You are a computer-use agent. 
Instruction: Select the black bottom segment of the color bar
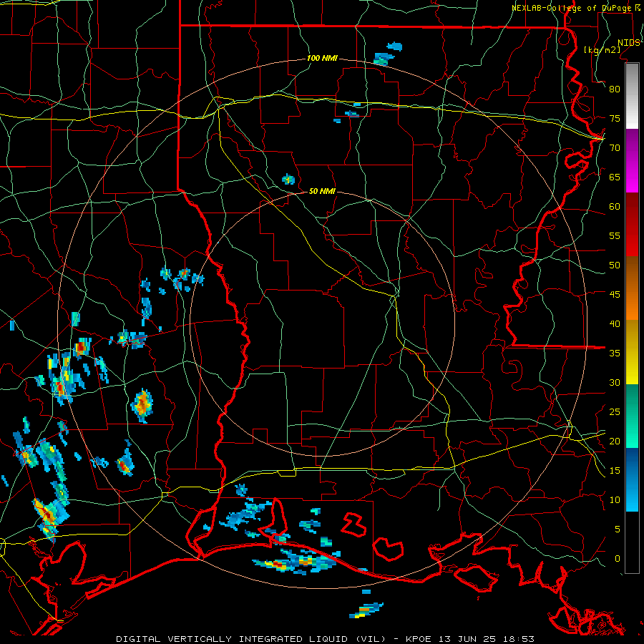coord(632,542)
